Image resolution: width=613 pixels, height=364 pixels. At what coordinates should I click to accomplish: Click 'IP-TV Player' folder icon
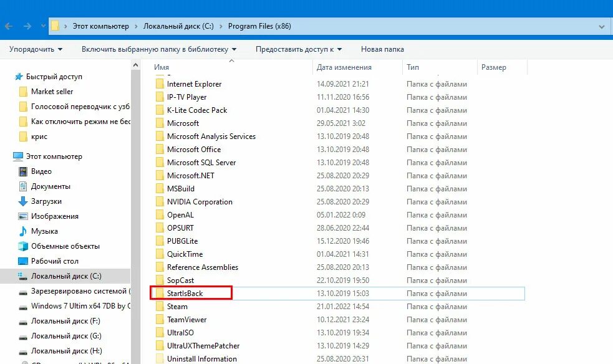pos(160,97)
